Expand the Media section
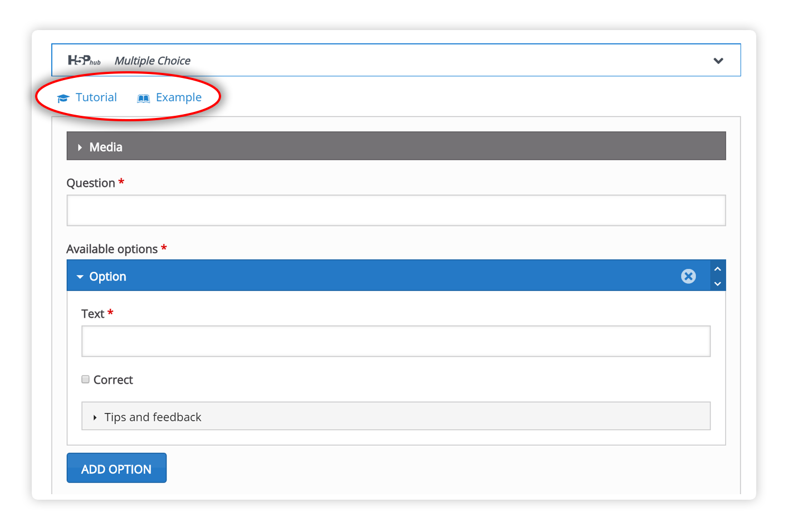This screenshot has width=788, height=532. coord(396,146)
